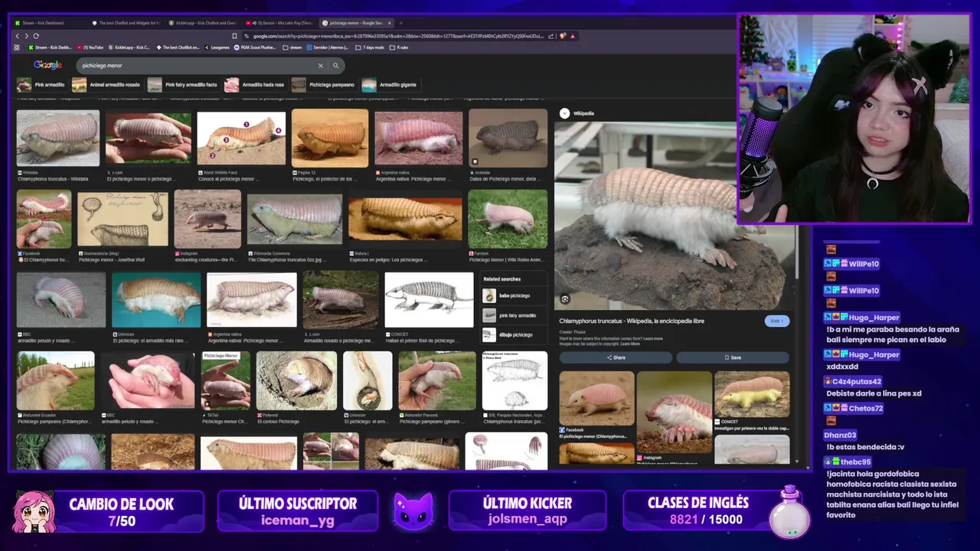Viewport: 980px width, 551px height.
Task: Open the large armadillo preview image
Action: pos(674,217)
